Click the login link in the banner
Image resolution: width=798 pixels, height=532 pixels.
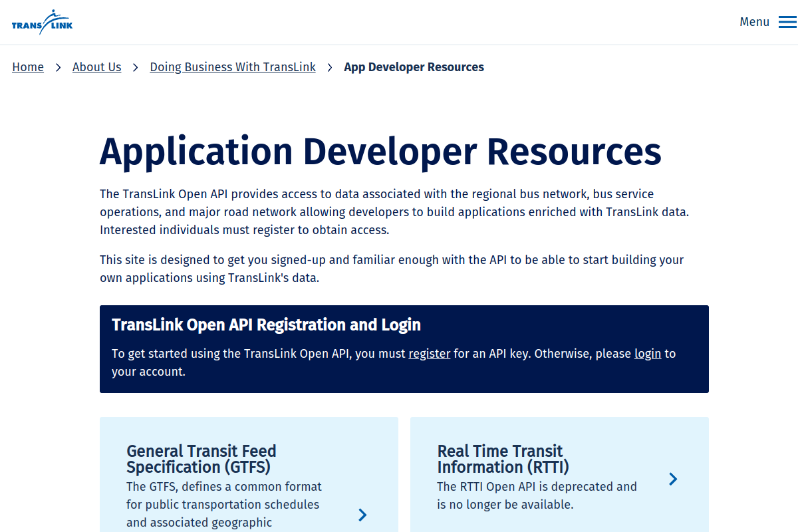648,354
